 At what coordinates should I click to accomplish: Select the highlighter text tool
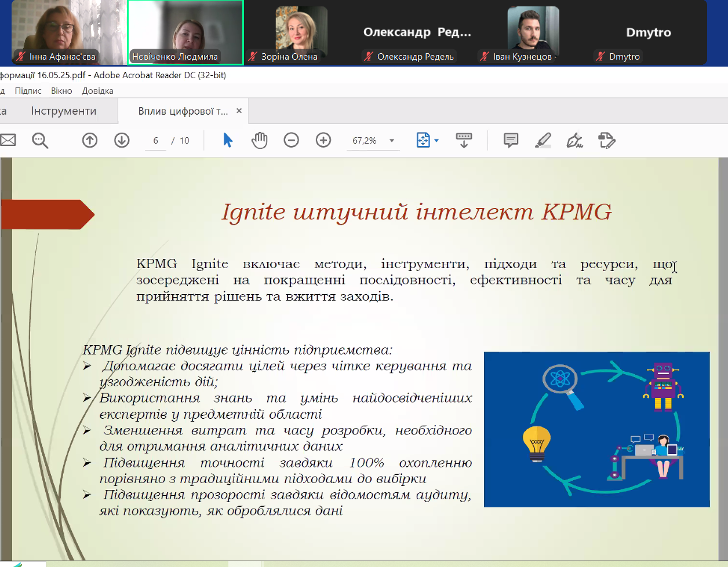(543, 140)
